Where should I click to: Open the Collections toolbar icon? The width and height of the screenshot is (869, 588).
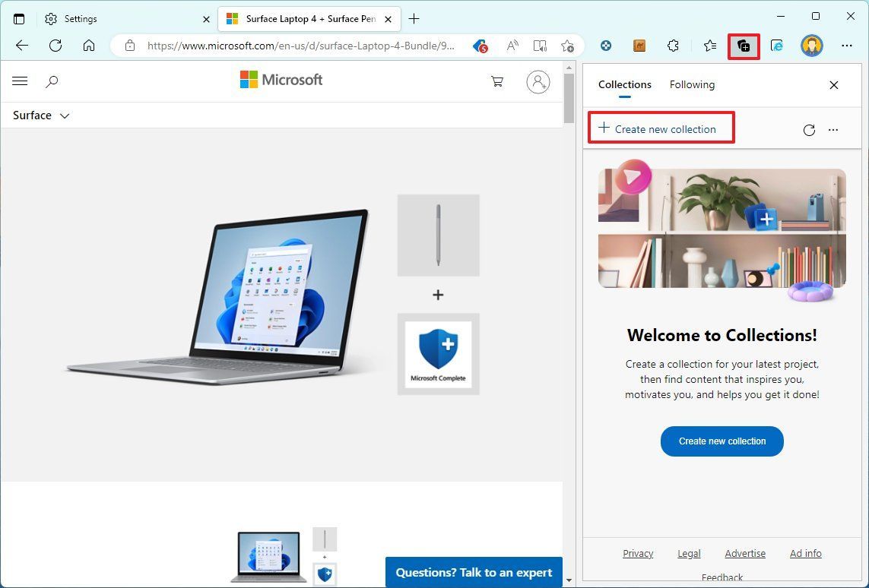pos(744,46)
